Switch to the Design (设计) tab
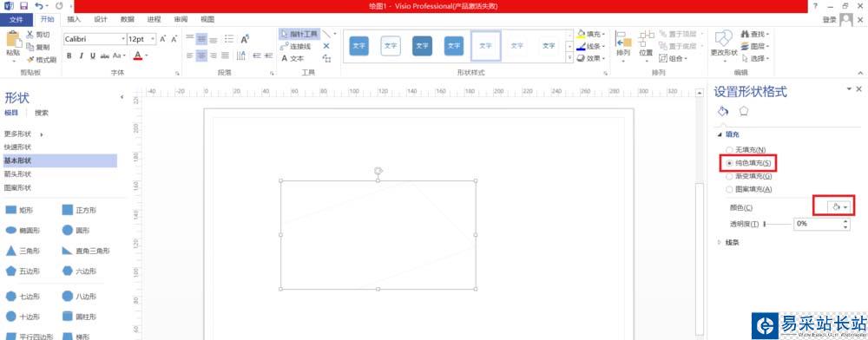 pyautogui.click(x=100, y=19)
